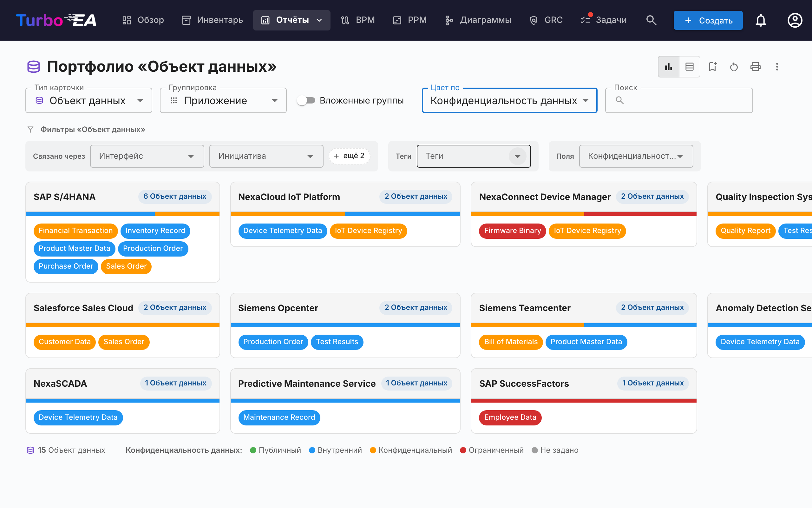The width and height of the screenshot is (812, 508).
Task: Switch to table list view icon
Action: click(690, 67)
